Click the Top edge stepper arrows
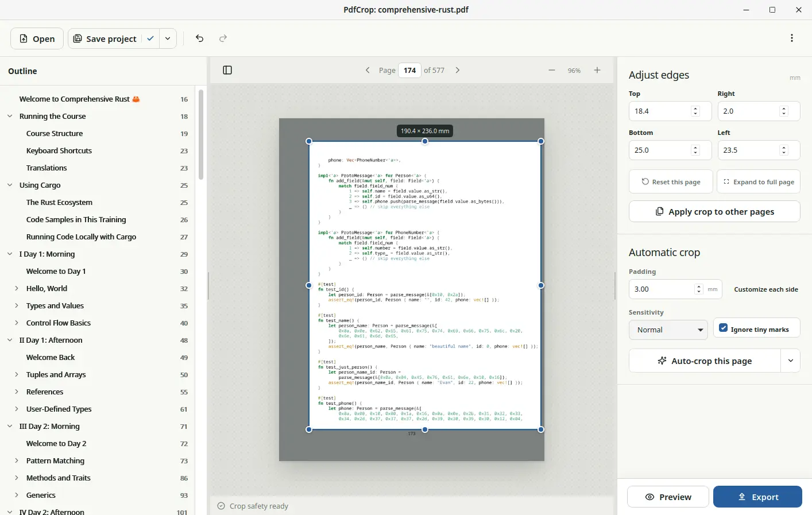This screenshot has height=515, width=812. pos(695,111)
